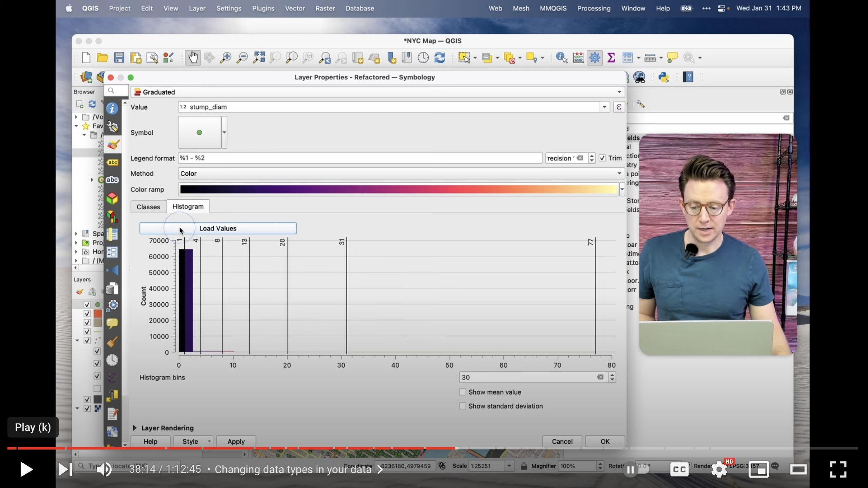868x488 pixels.
Task: Switch to the Classes tab
Action: 148,207
